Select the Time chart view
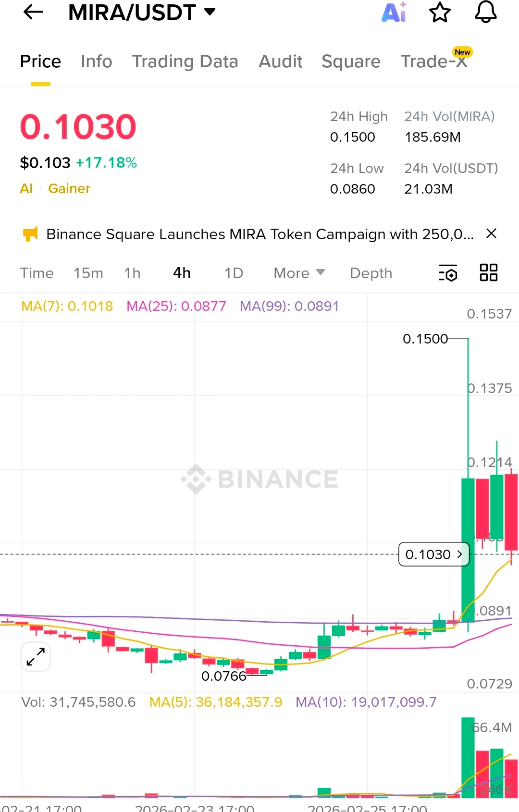 click(37, 273)
